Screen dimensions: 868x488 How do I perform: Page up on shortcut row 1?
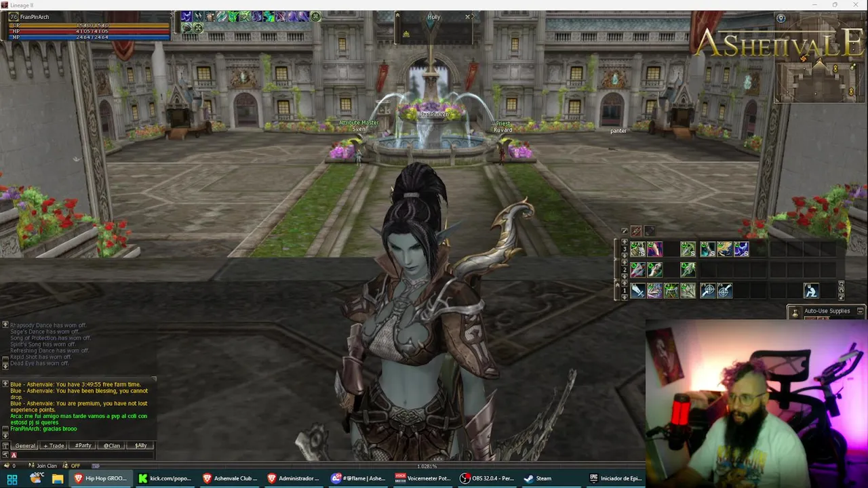pyautogui.click(x=625, y=284)
